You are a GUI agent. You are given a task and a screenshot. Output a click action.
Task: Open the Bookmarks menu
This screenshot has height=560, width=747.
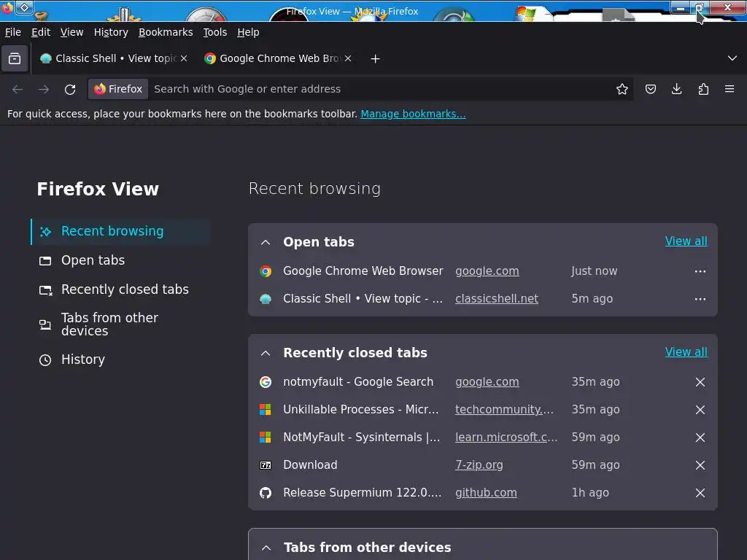pyautogui.click(x=166, y=32)
